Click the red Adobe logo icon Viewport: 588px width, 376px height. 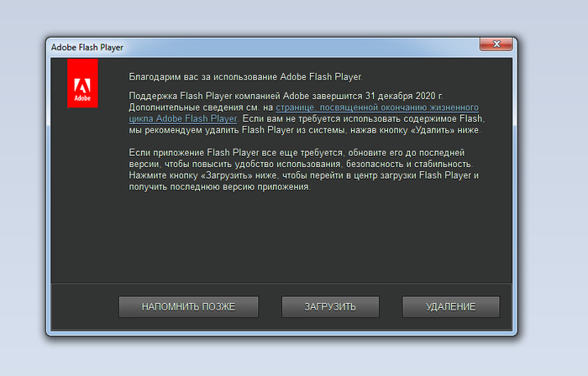click(82, 83)
